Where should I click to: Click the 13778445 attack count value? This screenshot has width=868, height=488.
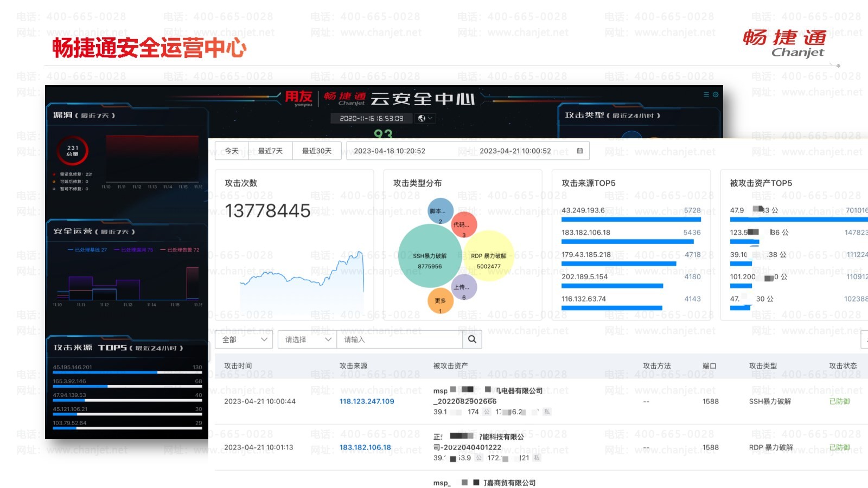267,210
